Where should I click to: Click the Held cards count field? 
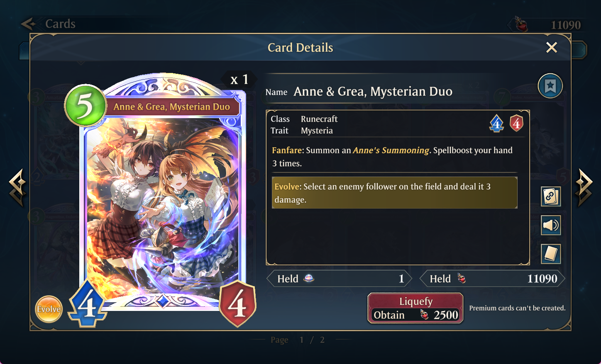[339, 279]
